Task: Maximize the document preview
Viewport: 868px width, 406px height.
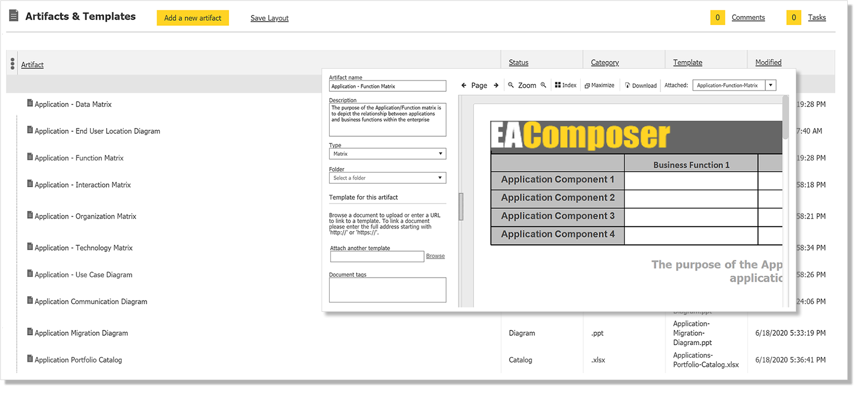Action: coord(599,85)
